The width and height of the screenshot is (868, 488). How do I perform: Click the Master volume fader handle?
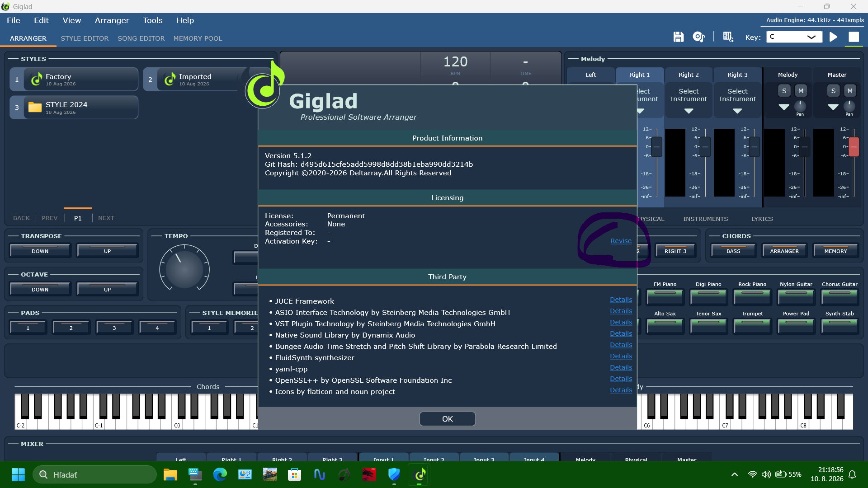click(x=854, y=147)
